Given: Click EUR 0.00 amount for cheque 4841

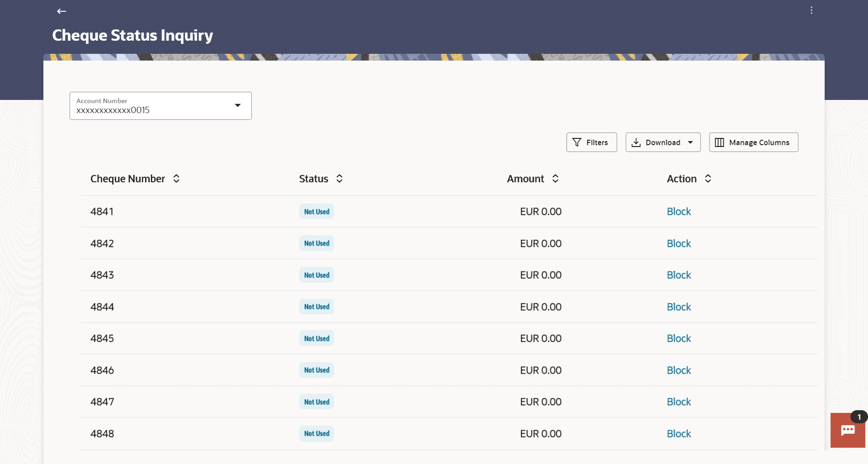Looking at the screenshot, I should pos(541,212).
